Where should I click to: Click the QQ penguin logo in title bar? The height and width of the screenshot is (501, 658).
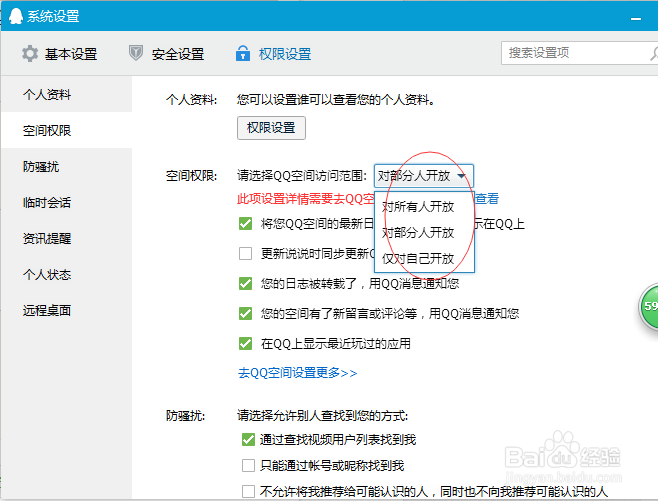coord(16,16)
